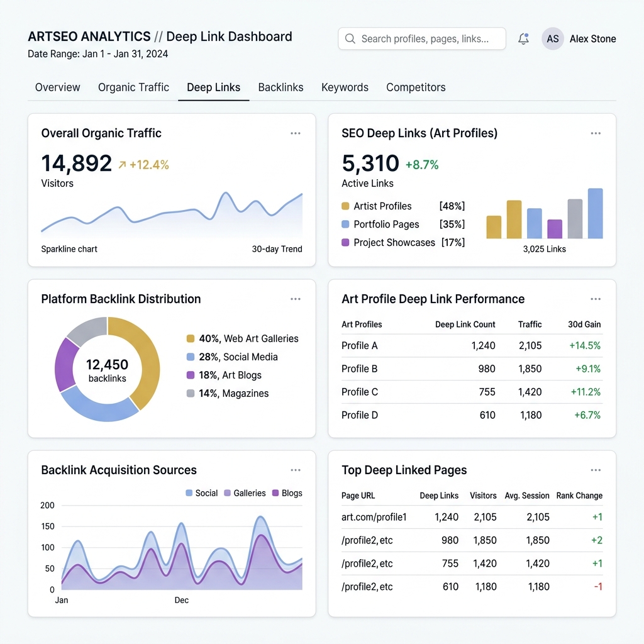Click the 30-day Trend label
This screenshot has width=644, height=644.
[277, 249]
